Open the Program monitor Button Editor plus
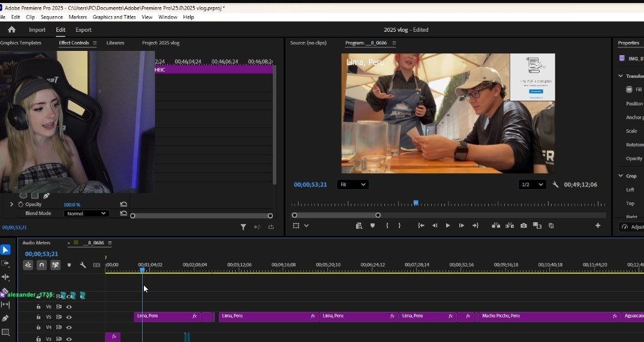Viewport: 644px width, 342px height. point(598,226)
